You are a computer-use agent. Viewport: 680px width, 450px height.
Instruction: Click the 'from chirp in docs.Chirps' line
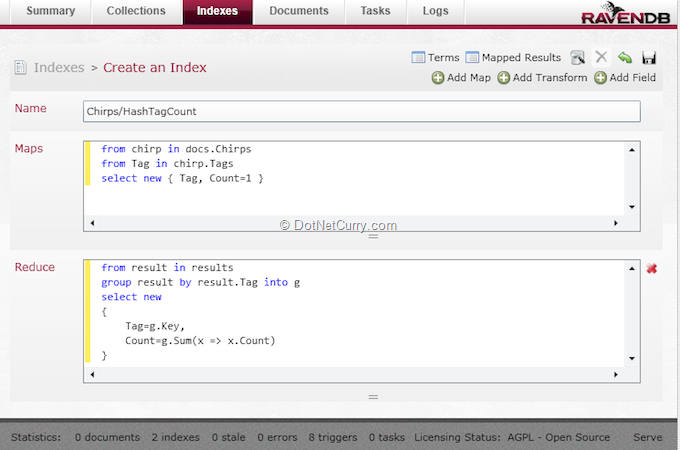176,149
